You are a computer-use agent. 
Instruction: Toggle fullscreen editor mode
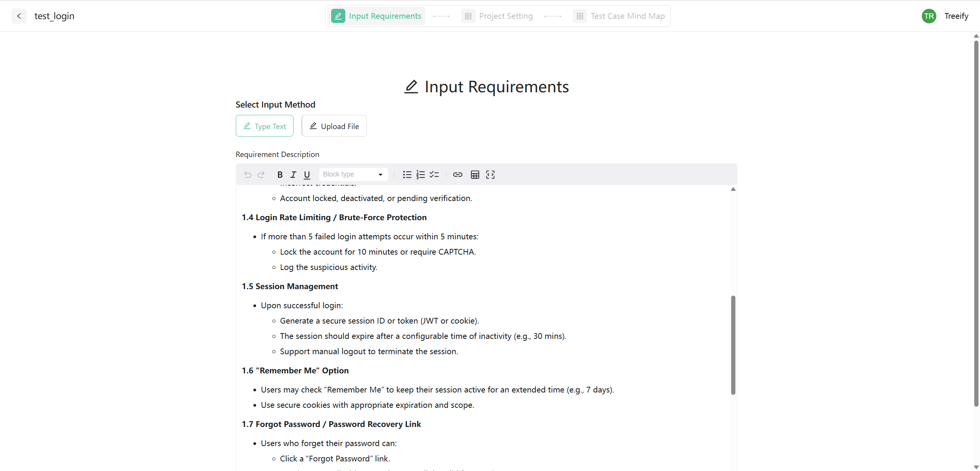click(490, 175)
